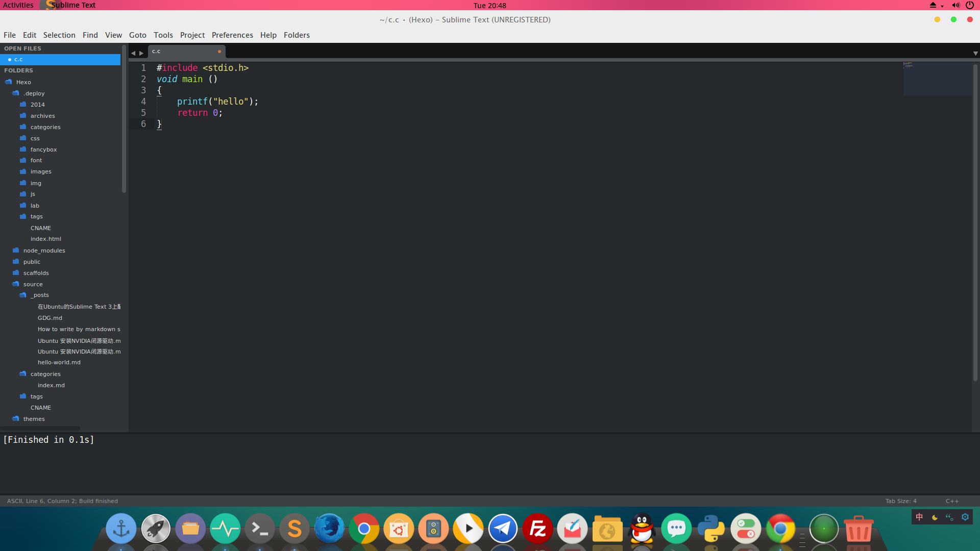Toggle the moon night mode tray icon
Viewport: 980px width, 551px height.
(935, 517)
